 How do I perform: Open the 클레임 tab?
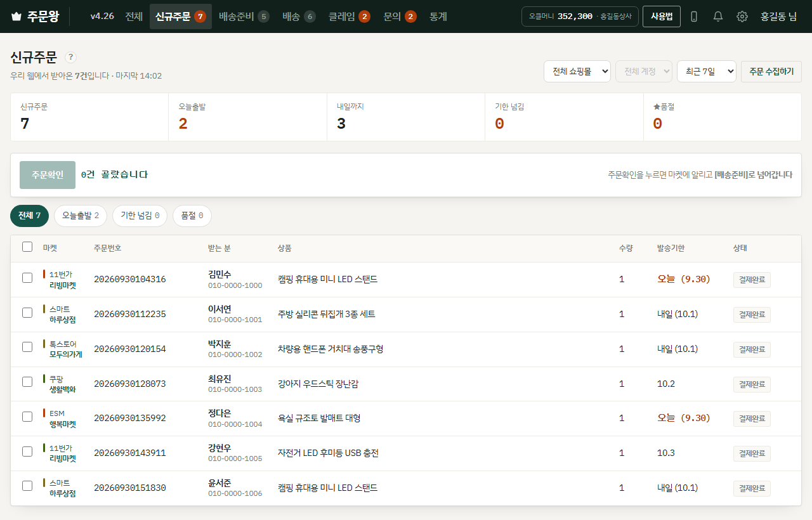[350, 16]
